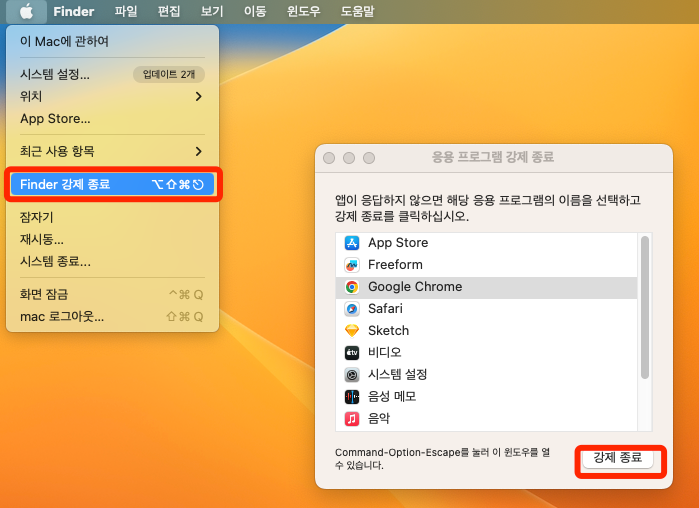Screen dimensions: 699x508
Task: Choose 시스템 종료... from the menu
Action: point(112,261)
